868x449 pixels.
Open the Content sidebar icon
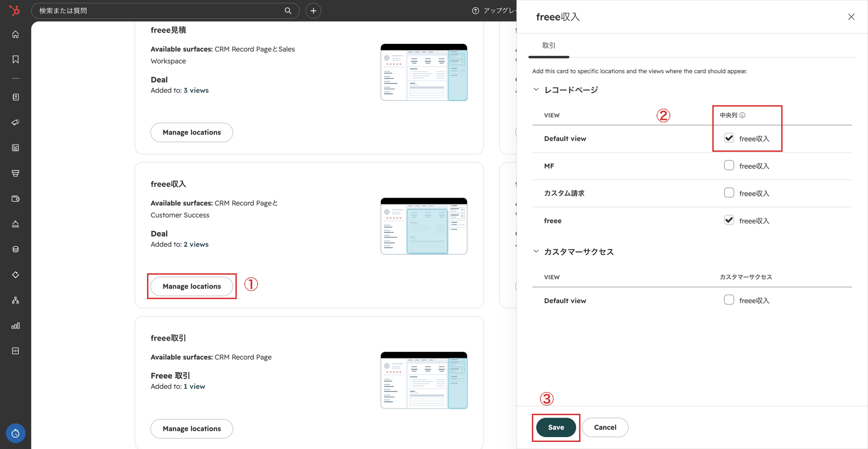click(x=15, y=147)
